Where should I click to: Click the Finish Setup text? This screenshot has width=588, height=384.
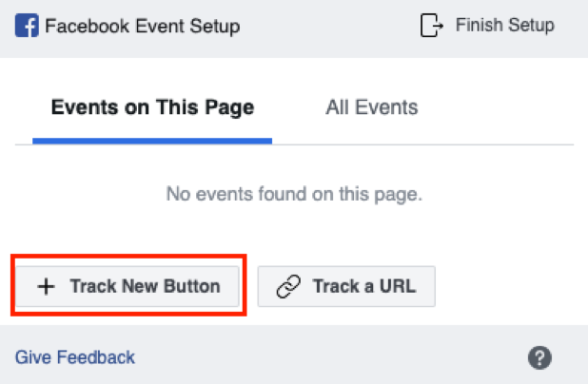click(x=505, y=26)
